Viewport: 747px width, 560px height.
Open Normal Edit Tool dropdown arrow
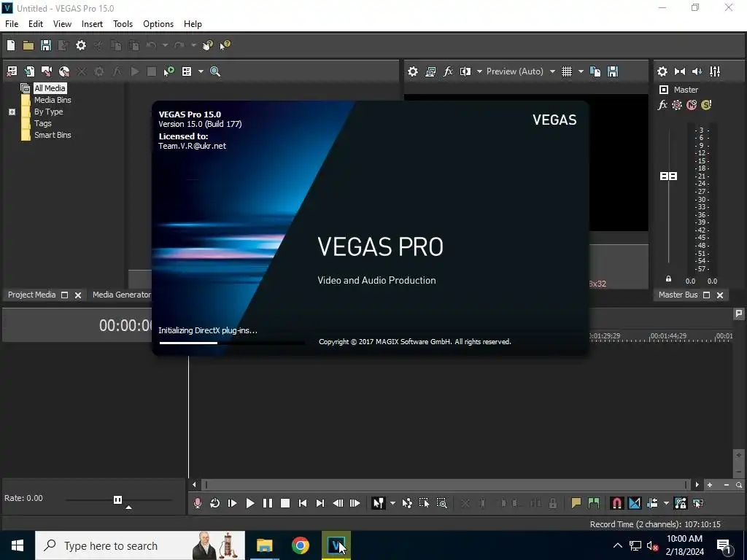pyautogui.click(x=392, y=503)
